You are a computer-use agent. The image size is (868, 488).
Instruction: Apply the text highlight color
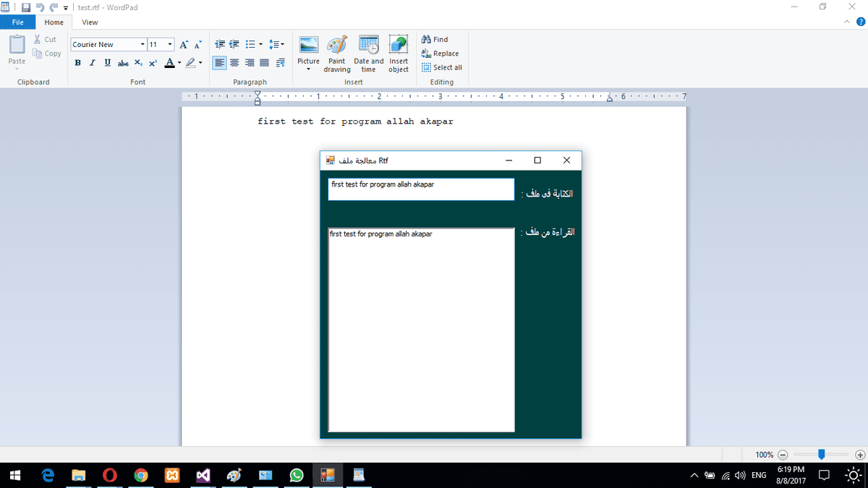[190, 63]
